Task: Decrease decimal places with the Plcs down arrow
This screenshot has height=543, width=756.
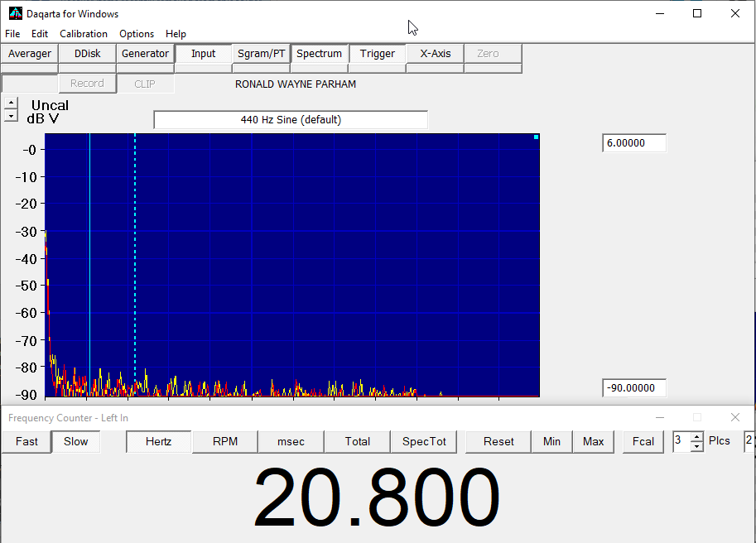Action: (696, 447)
